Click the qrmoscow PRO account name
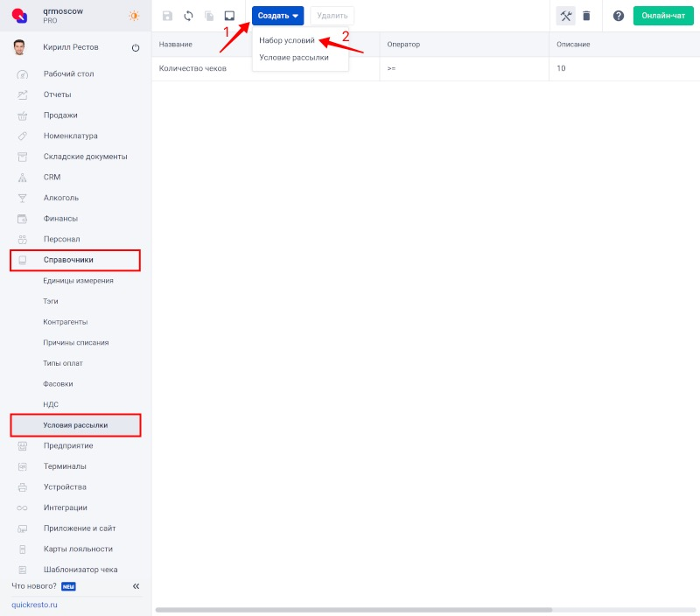The image size is (700, 616). pyautogui.click(x=63, y=15)
